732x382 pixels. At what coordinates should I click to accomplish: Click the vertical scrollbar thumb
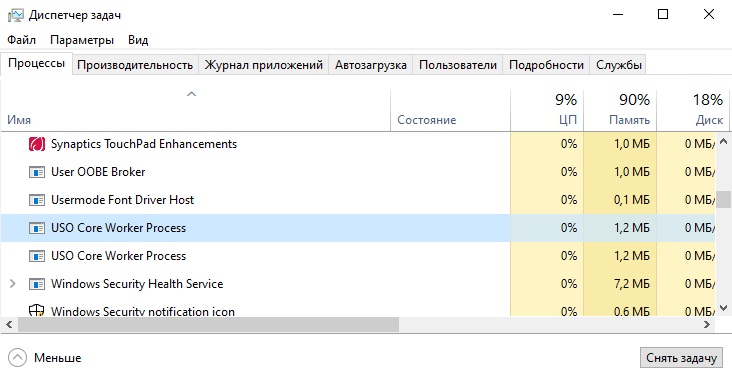[724, 200]
